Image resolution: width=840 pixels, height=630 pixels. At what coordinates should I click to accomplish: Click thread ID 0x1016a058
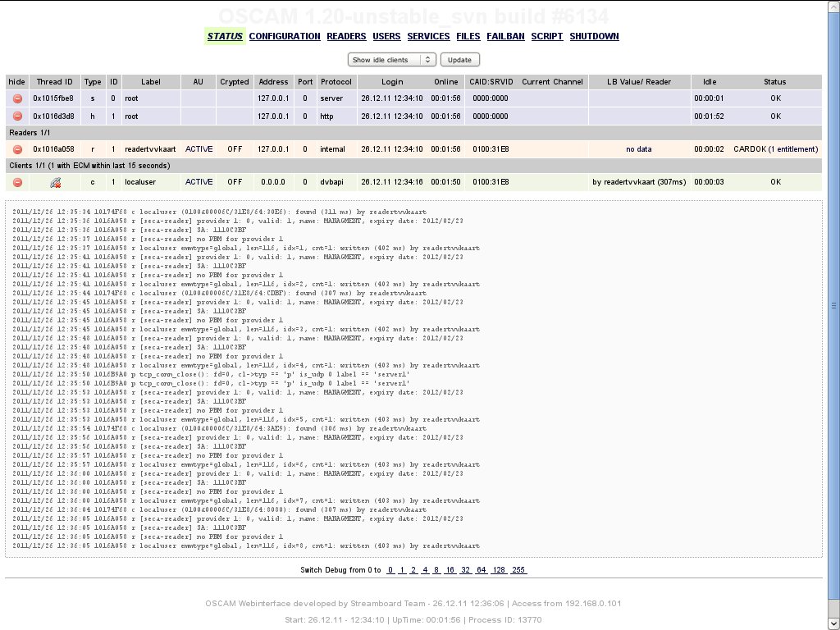(53, 149)
